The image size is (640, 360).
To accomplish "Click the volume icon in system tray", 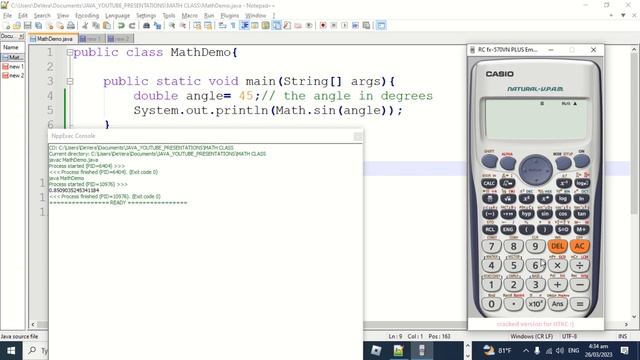I will (x=560, y=351).
